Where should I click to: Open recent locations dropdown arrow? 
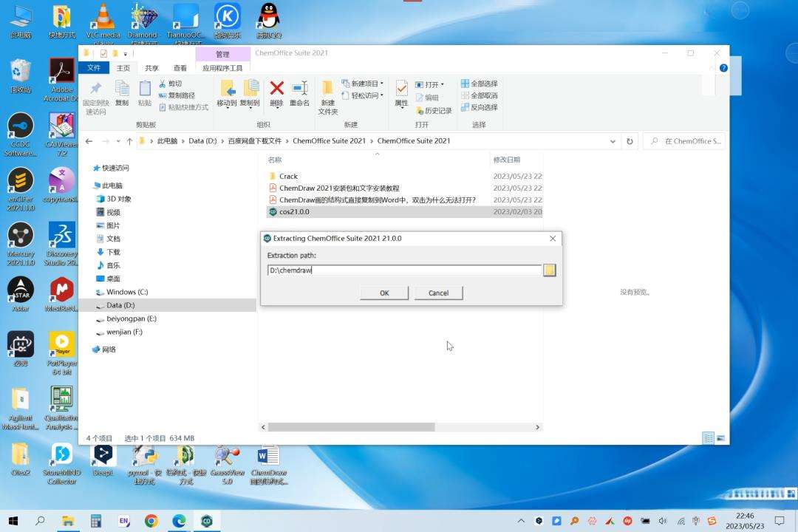[118, 141]
